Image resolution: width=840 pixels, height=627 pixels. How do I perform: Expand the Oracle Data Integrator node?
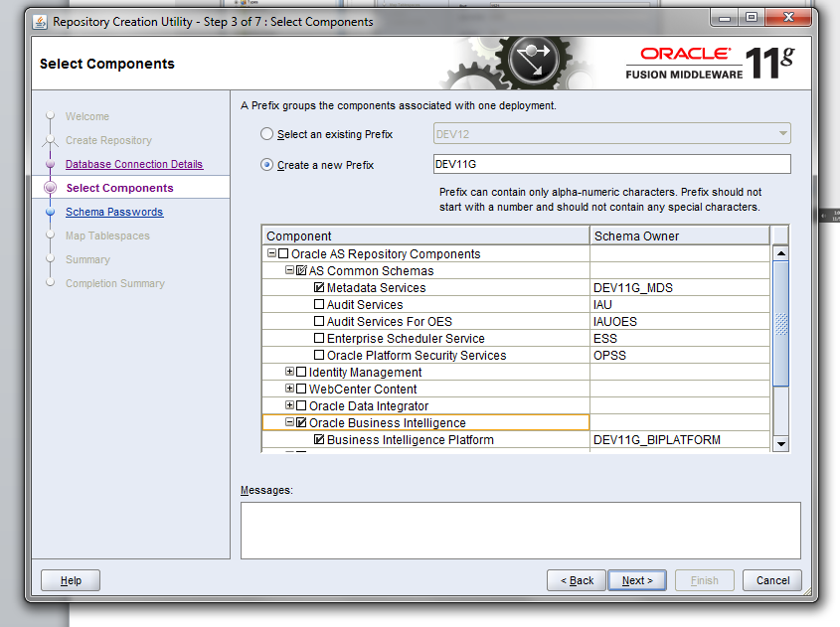(x=289, y=405)
